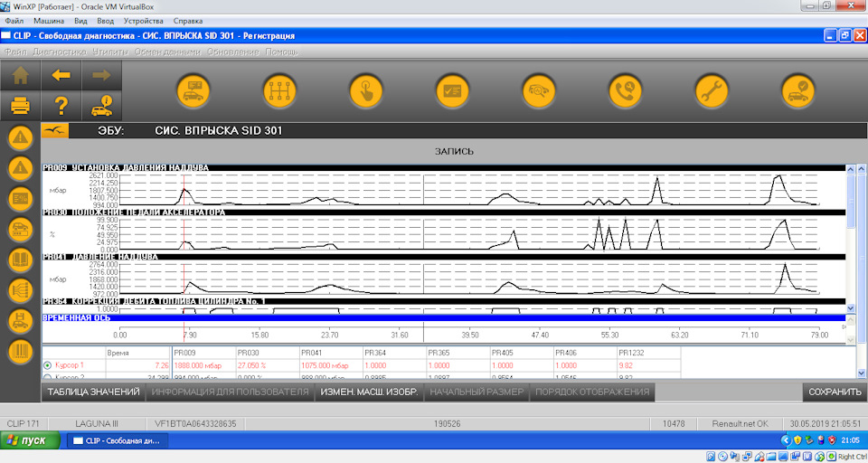This screenshot has width=868, height=463.
Task: Open the first warning triangle sidebar icon
Action: [21, 137]
